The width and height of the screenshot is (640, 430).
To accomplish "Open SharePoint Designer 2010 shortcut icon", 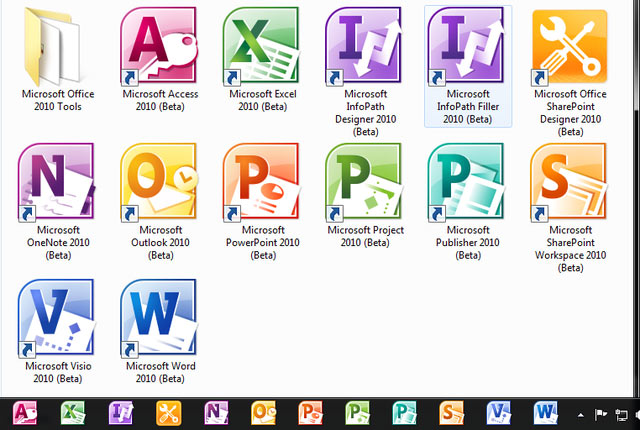I will [569, 48].
